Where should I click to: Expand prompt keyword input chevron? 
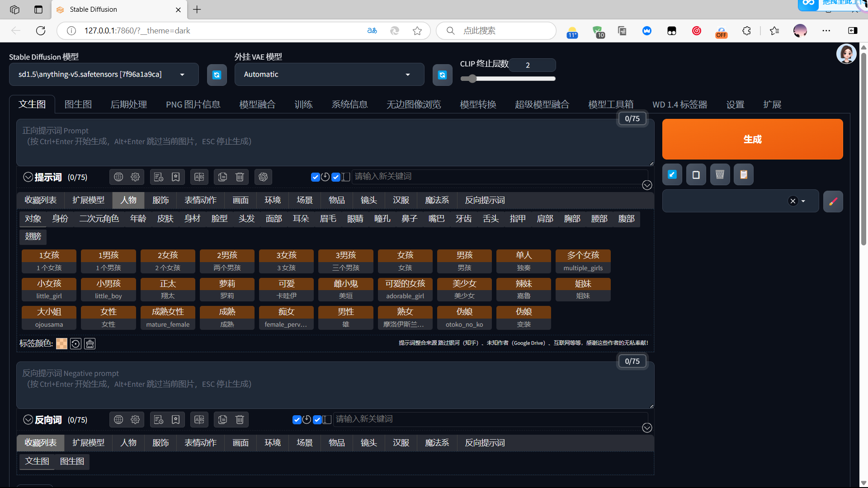click(x=647, y=185)
